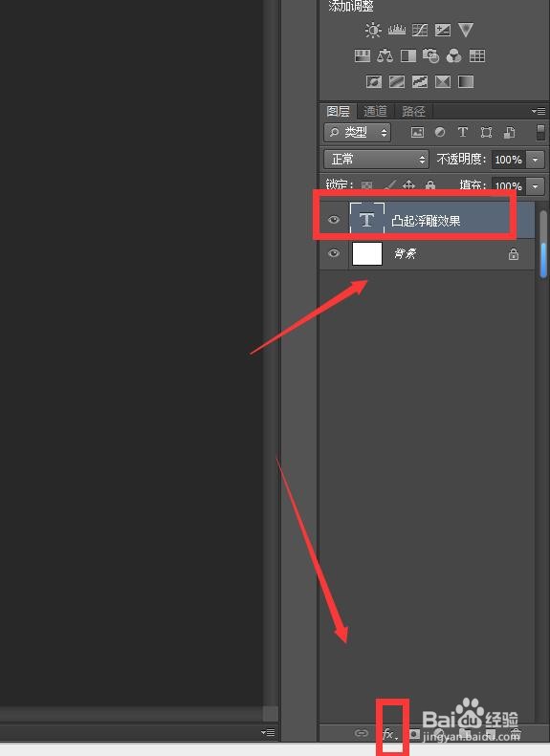
Task: Select the 凸起浮雕效果 layer name
Action: (x=426, y=221)
